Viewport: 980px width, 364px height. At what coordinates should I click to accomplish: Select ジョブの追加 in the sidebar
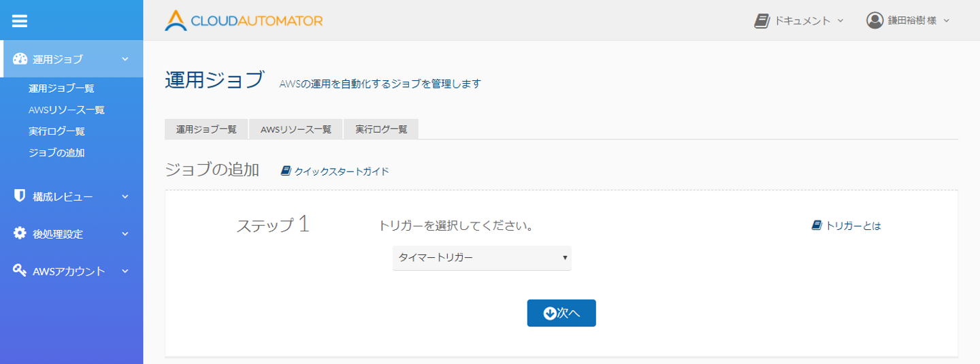[56, 153]
